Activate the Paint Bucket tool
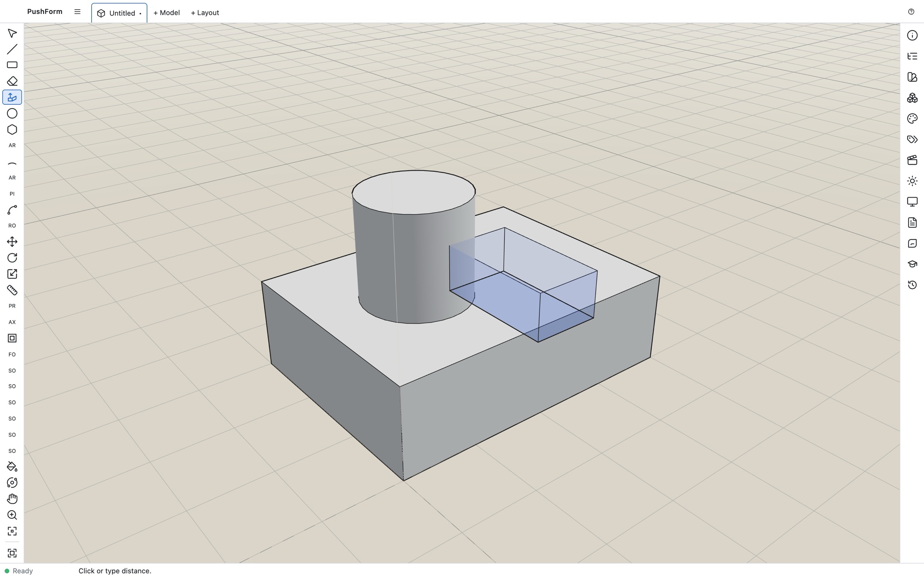 pos(12,467)
